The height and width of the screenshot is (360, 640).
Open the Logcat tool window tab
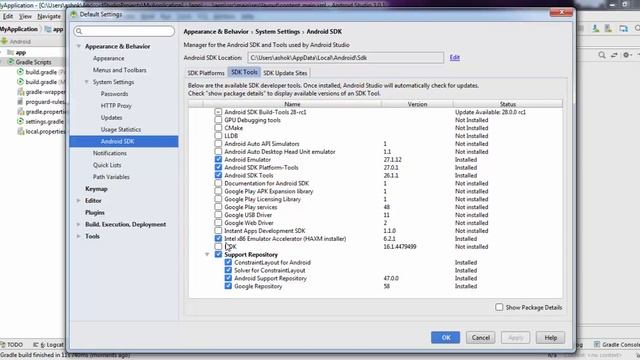click(x=48, y=344)
